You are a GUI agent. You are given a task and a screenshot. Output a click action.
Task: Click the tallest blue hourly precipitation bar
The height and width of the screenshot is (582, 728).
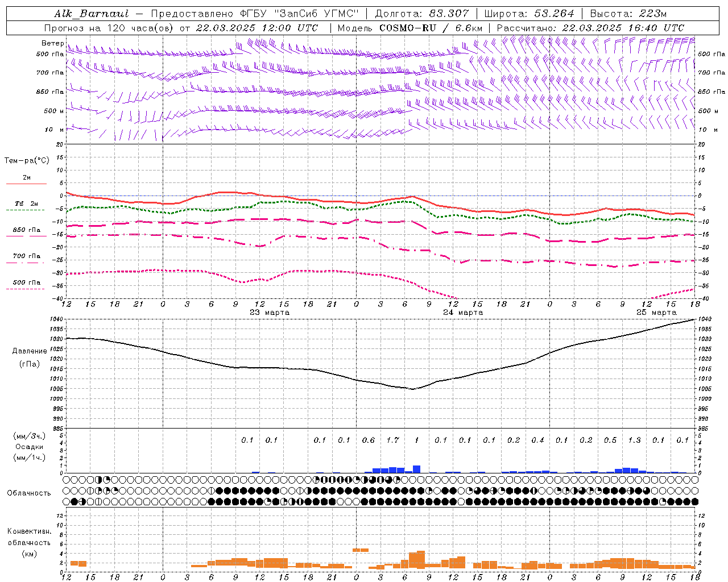tap(416, 469)
